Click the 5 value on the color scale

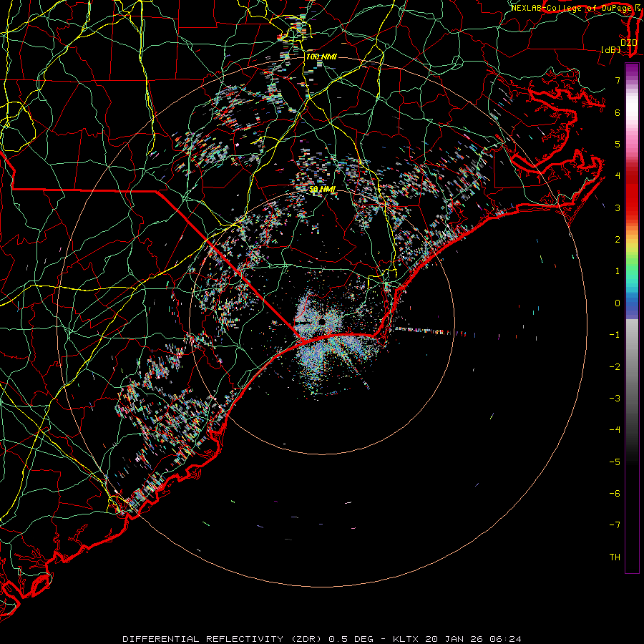[618, 144]
